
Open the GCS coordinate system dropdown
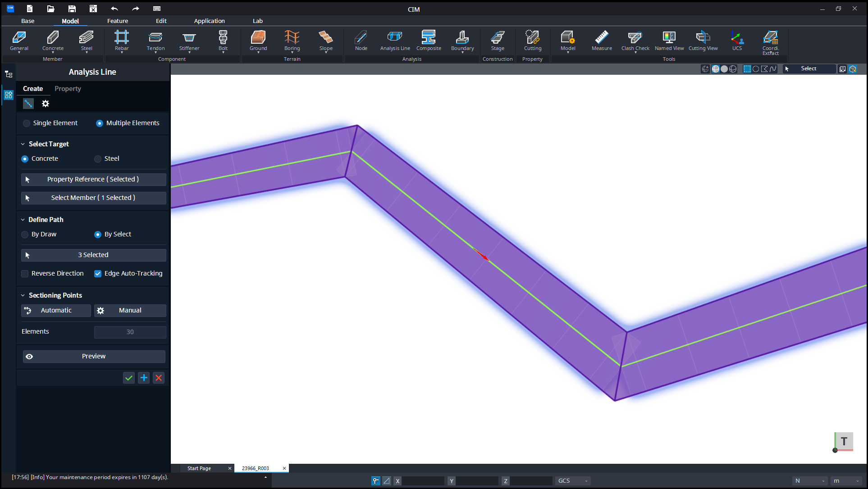[x=573, y=481]
